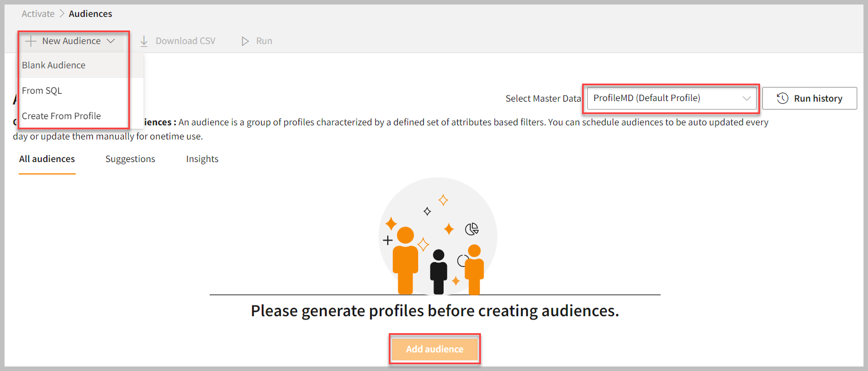This screenshot has width=868, height=371.
Task: Click the plus icon beside New Audience
Action: click(31, 41)
